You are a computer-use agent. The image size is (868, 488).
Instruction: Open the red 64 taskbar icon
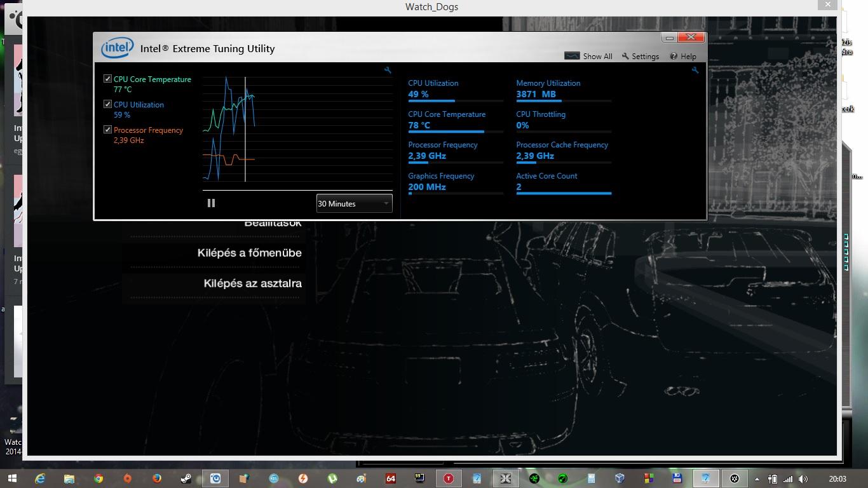(390, 478)
